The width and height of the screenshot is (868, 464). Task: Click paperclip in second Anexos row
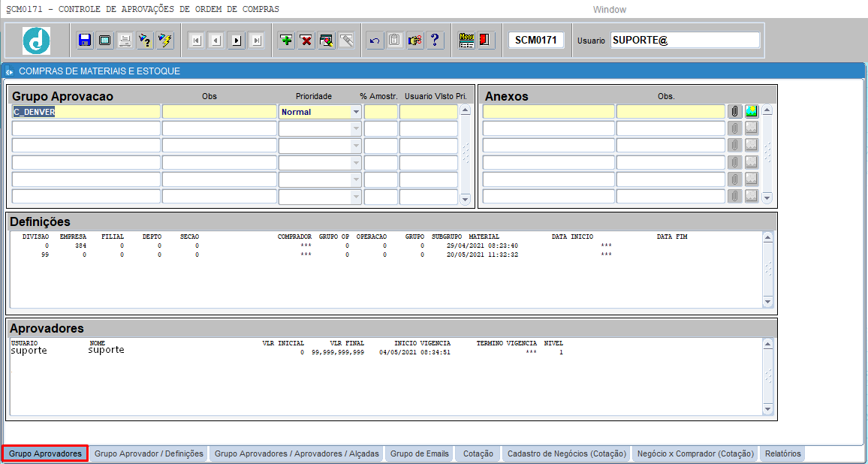coord(734,128)
